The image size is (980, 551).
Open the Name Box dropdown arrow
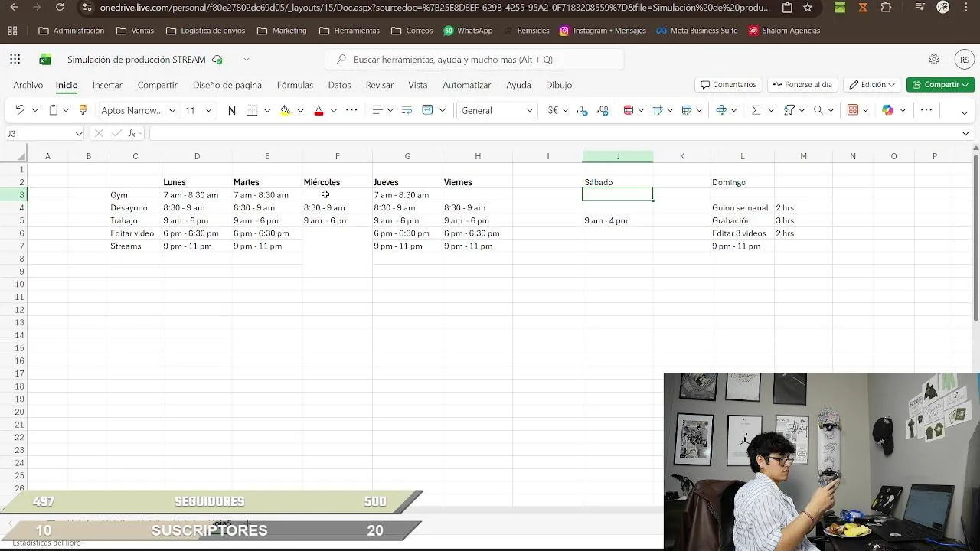(79, 133)
